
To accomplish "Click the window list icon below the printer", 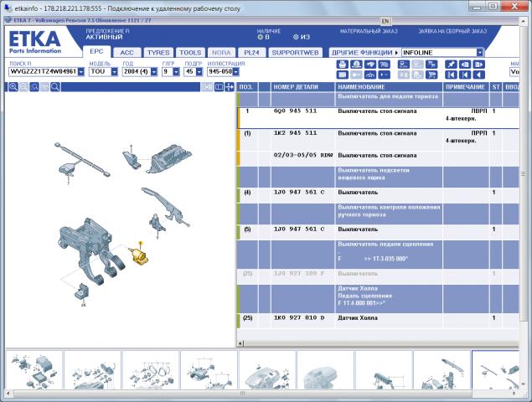I will [342, 75].
